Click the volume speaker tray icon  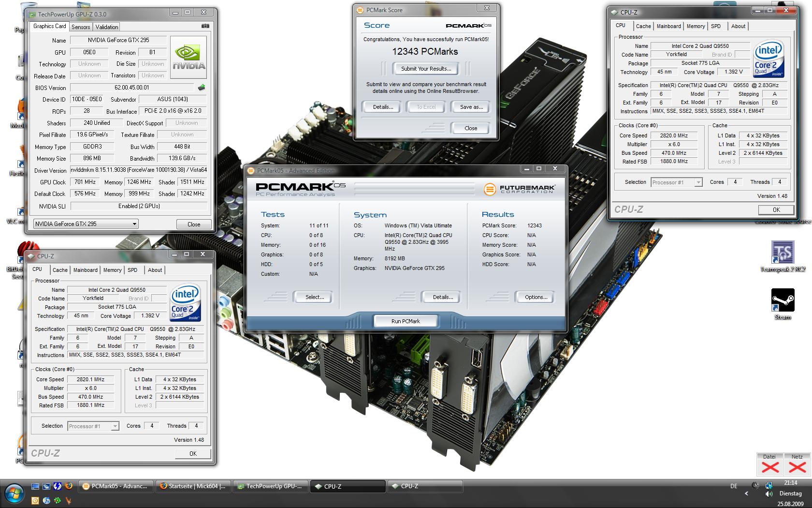click(x=768, y=494)
